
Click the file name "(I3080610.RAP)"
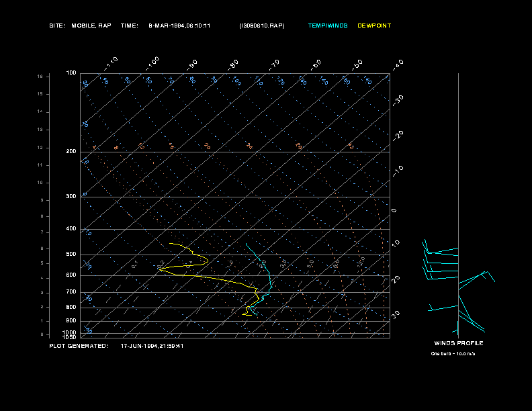click(x=262, y=26)
